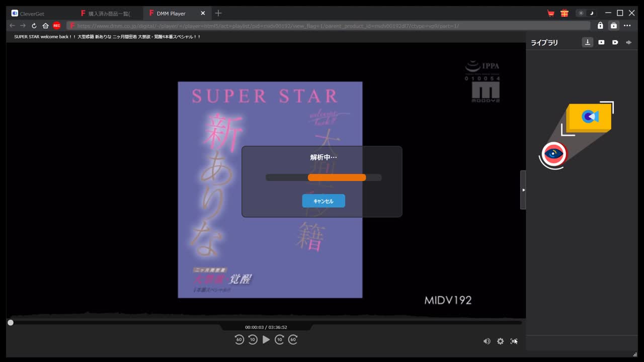Viewport: 644px width, 362px height.
Task: Close the DMM Player tab
Action: coord(203,13)
